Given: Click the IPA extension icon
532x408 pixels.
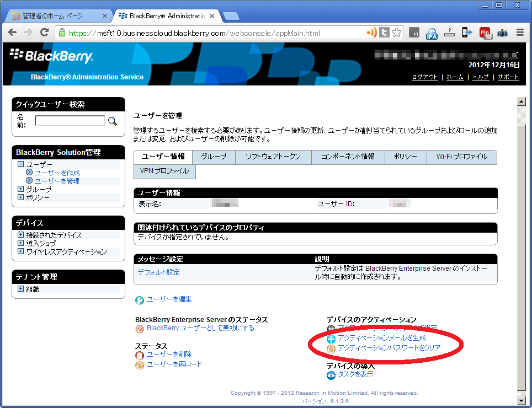Looking at the screenshot, I should point(432,33).
